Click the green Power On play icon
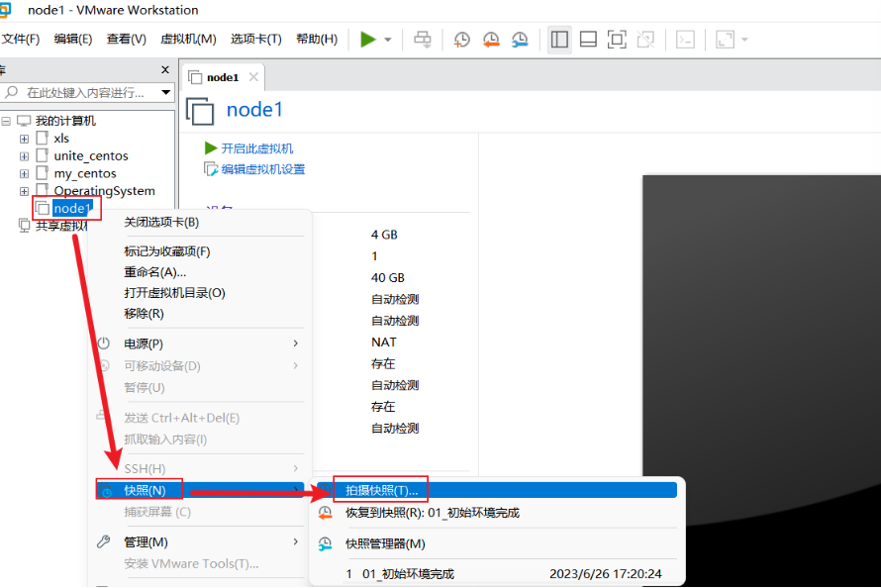The height and width of the screenshot is (588, 881). (x=368, y=40)
